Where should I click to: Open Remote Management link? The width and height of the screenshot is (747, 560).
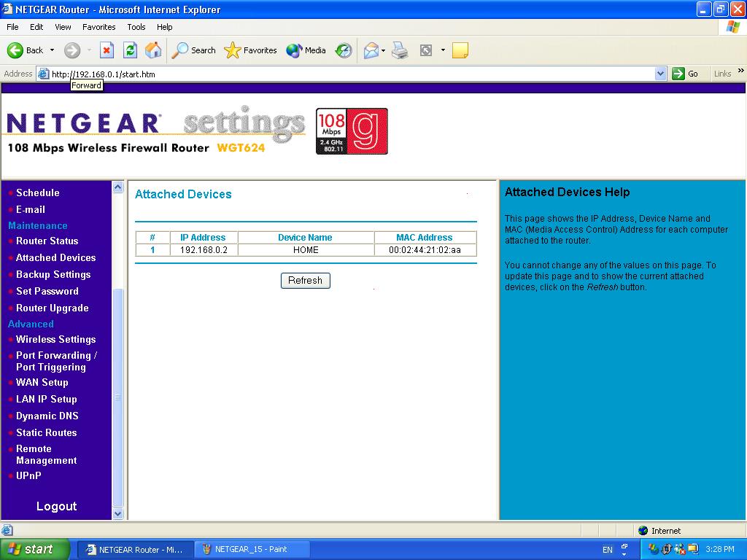(46, 455)
